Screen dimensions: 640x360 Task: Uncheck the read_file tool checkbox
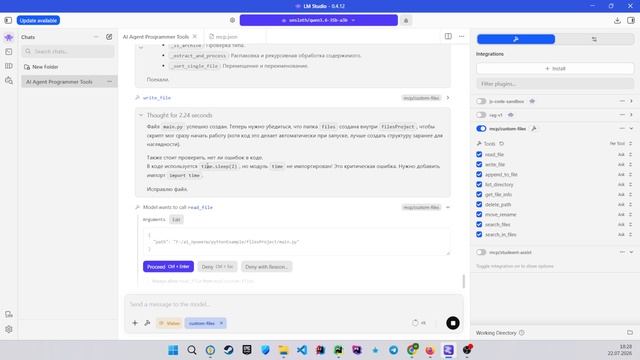pyautogui.click(x=479, y=154)
